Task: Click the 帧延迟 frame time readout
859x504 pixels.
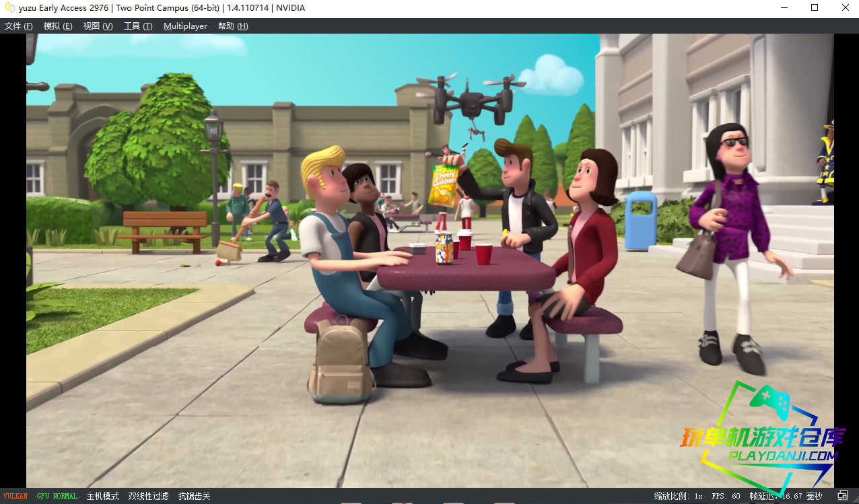Action: tap(786, 497)
